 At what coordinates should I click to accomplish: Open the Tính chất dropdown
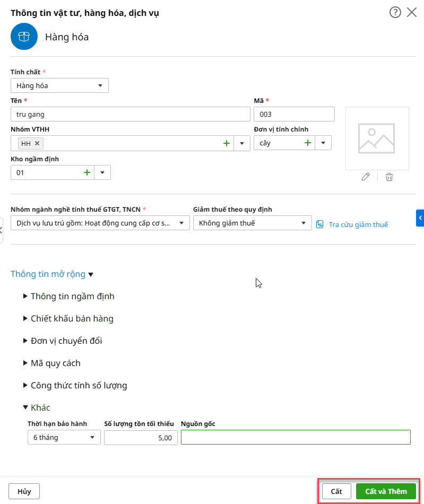point(100,85)
